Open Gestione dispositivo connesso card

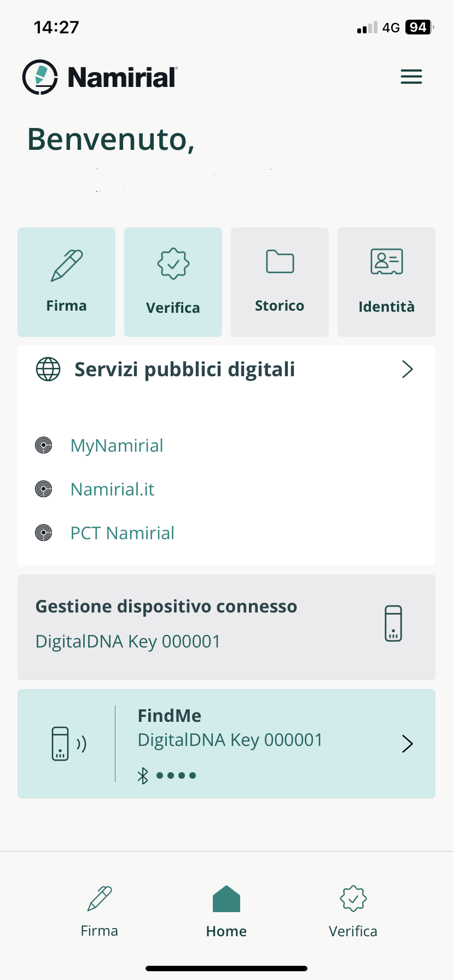click(226, 627)
